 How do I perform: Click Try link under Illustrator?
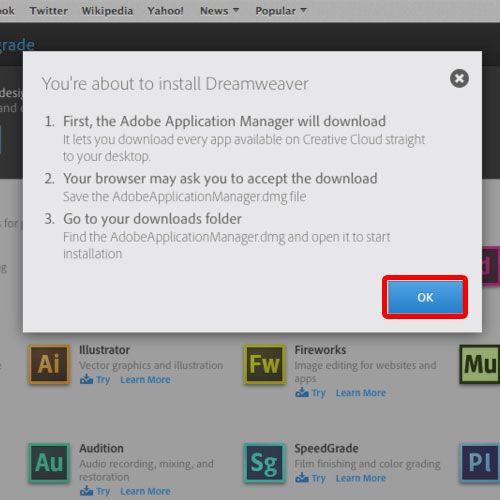[x=95, y=379]
